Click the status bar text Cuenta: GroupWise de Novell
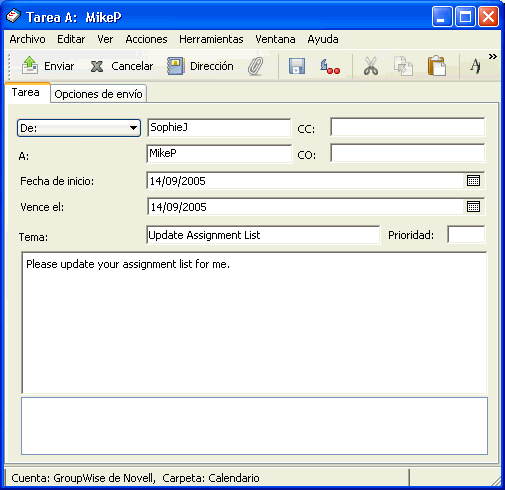The height and width of the screenshot is (490, 505). pos(83,478)
